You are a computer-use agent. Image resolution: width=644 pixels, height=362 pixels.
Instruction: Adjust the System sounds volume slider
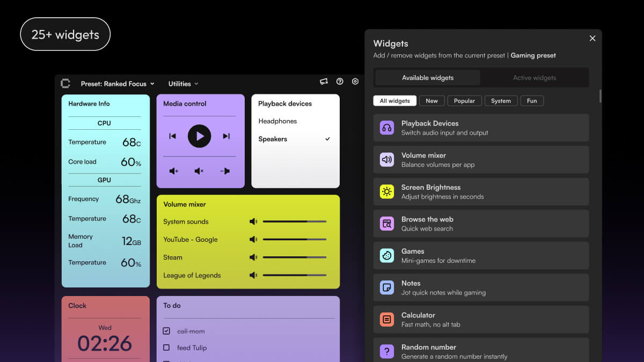(294, 221)
